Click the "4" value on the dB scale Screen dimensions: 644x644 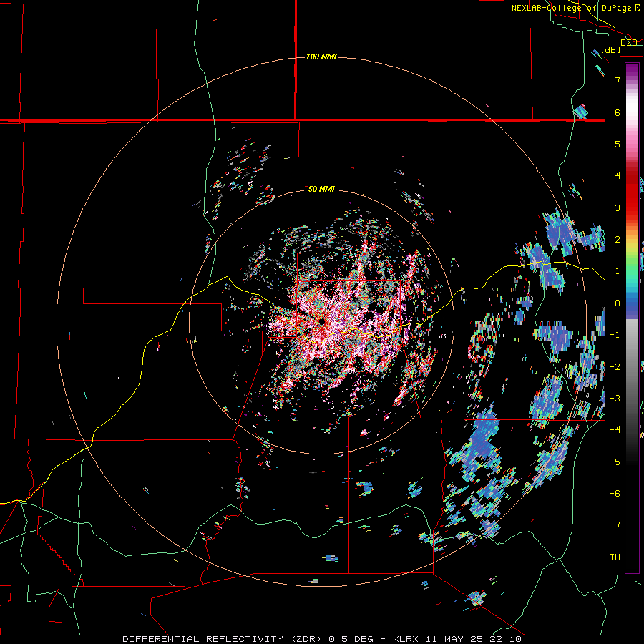(618, 175)
